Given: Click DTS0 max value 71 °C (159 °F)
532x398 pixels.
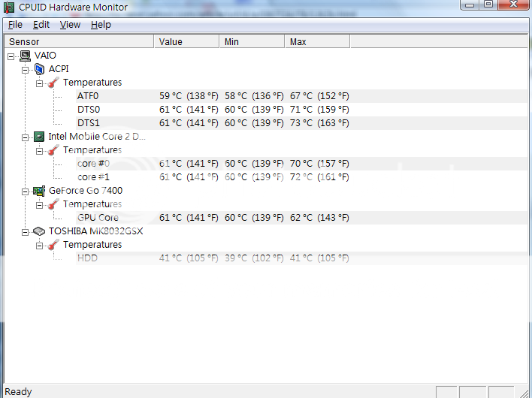Looking at the screenshot, I should click(x=319, y=110).
